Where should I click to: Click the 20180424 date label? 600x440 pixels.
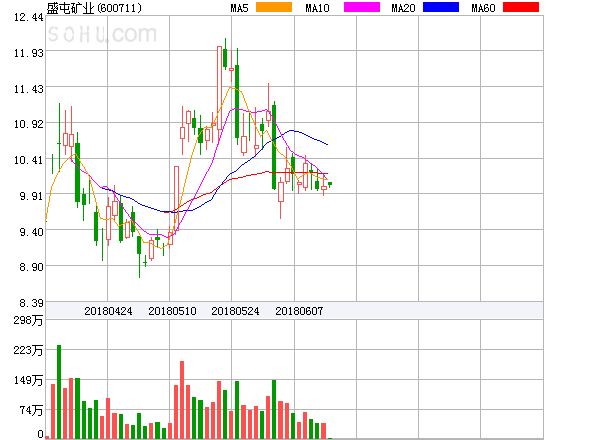click(x=108, y=311)
